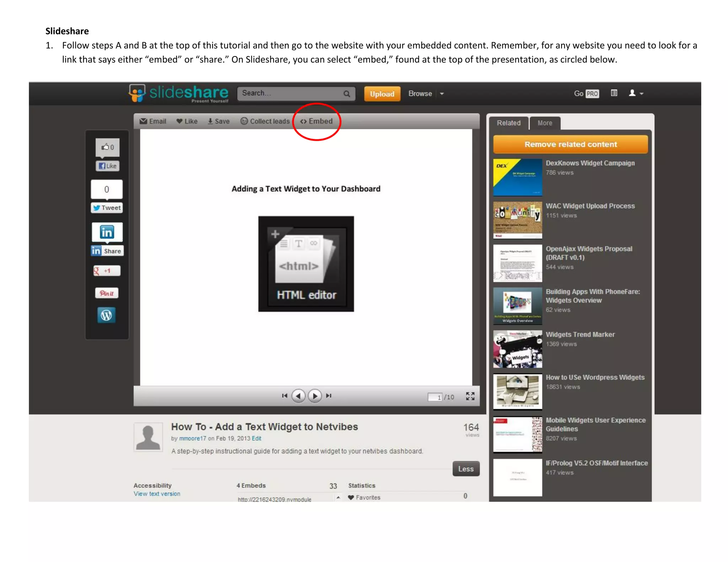The width and height of the screenshot is (728, 562).
Task: Click Collect leads option
Action: point(265,121)
